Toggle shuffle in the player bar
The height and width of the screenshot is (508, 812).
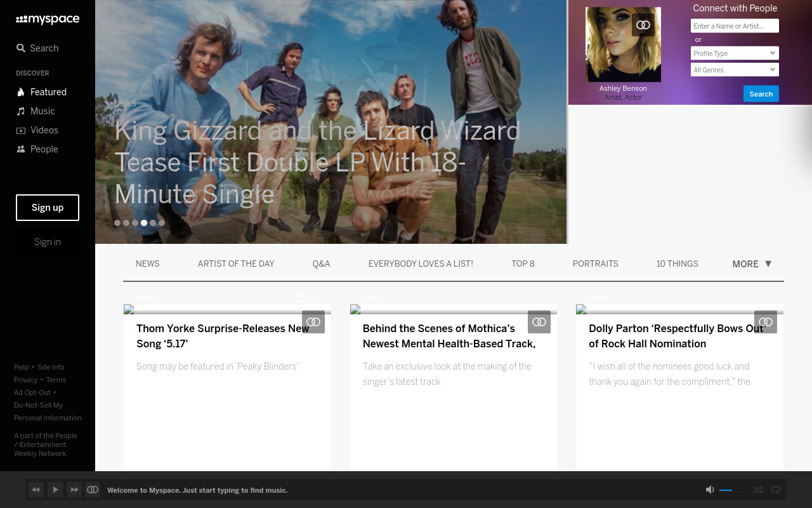click(757, 490)
